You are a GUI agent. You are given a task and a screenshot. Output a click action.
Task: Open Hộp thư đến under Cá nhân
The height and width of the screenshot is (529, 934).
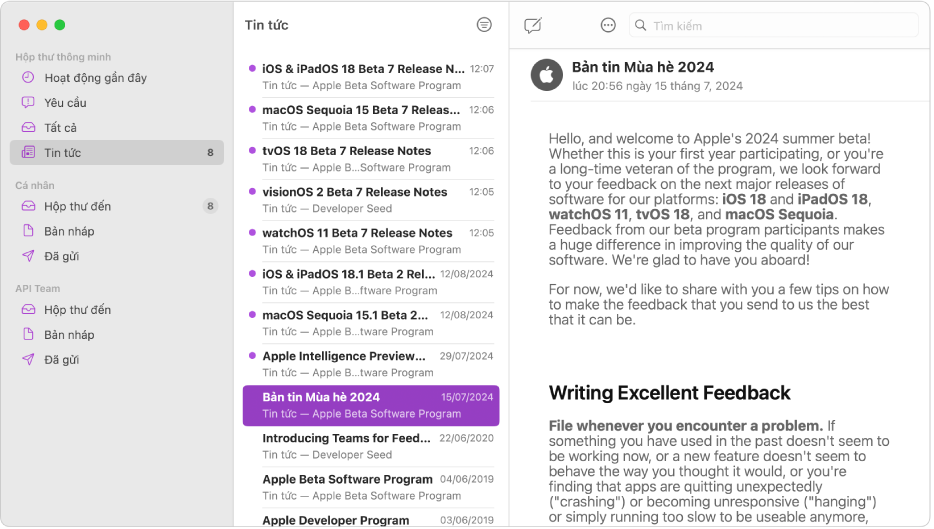[x=117, y=206]
